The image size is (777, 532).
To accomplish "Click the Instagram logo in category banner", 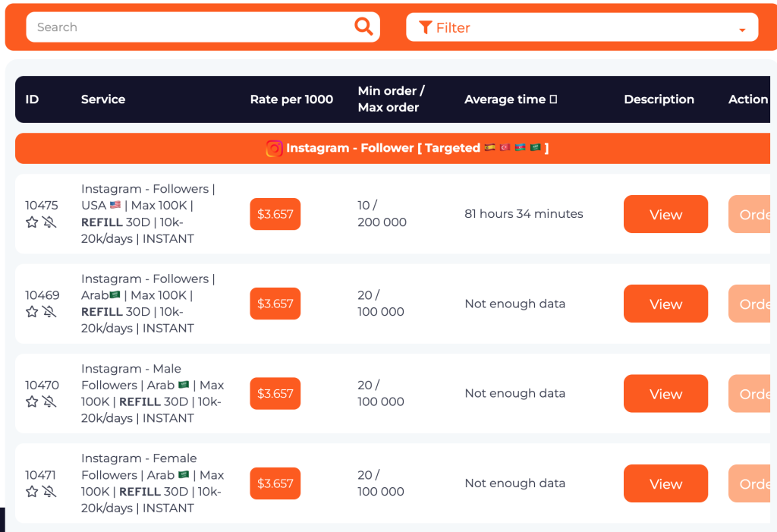I will point(274,148).
